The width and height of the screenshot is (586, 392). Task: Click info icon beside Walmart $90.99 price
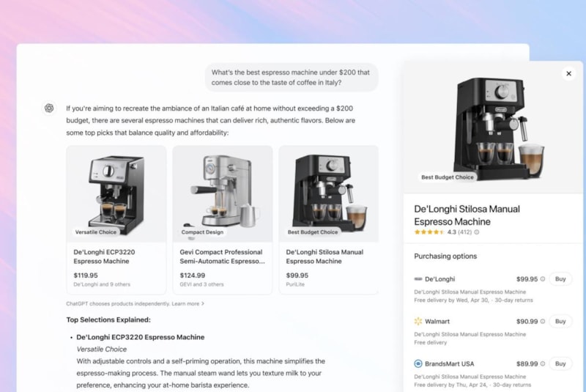[x=543, y=322]
